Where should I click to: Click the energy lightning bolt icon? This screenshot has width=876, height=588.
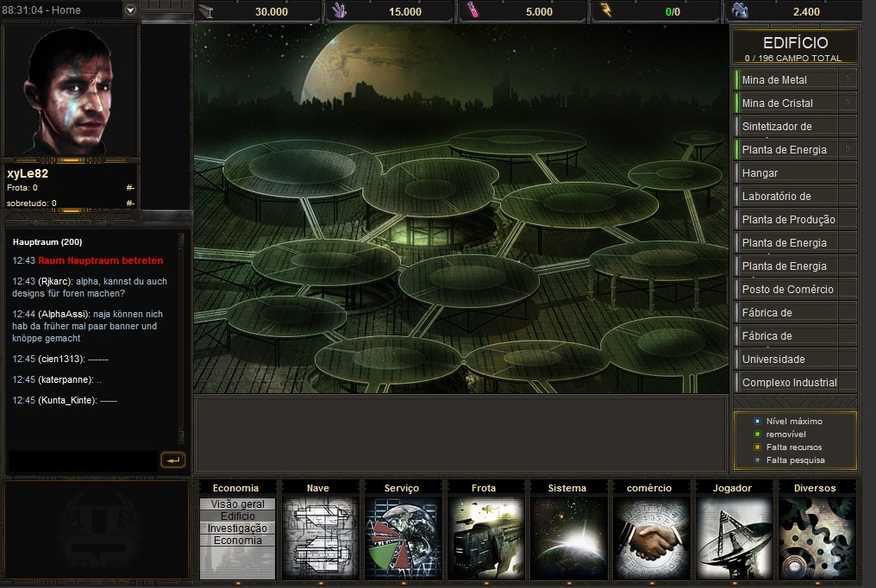[x=606, y=10]
